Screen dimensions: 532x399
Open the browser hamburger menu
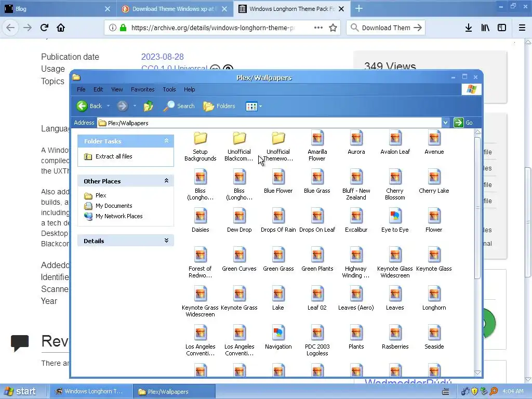point(522,28)
